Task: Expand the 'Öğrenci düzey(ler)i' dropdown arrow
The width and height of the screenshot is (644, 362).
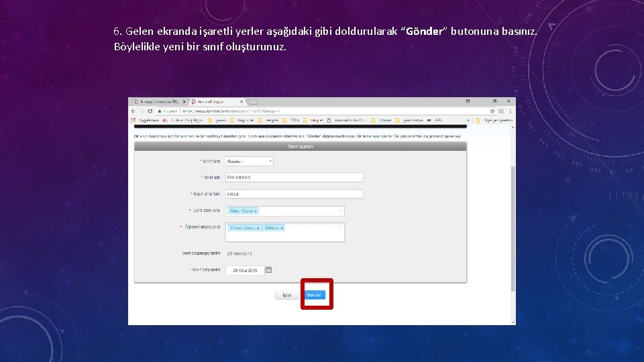Action: [341, 227]
